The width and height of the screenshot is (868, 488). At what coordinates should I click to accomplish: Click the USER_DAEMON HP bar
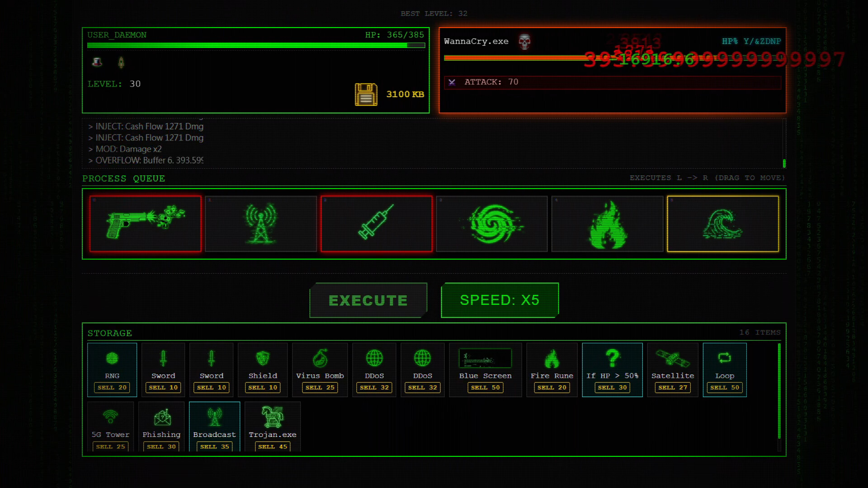pyautogui.click(x=255, y=45)
